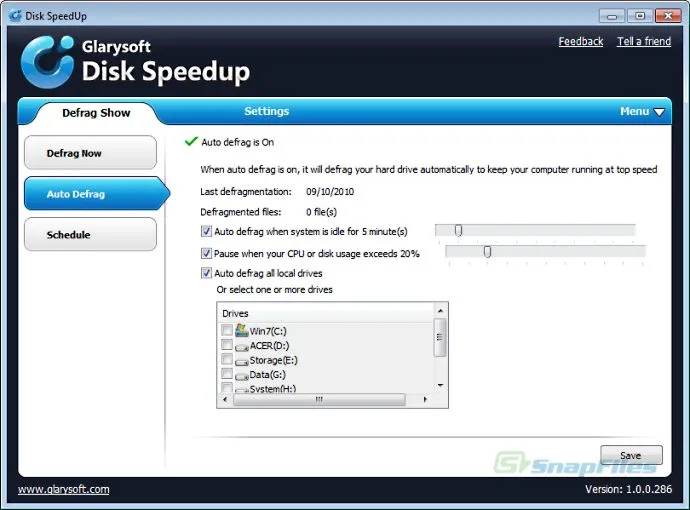Minimize the Disk SpeedUp window
The image size is (690, 510).
click(x=612, y=16)
